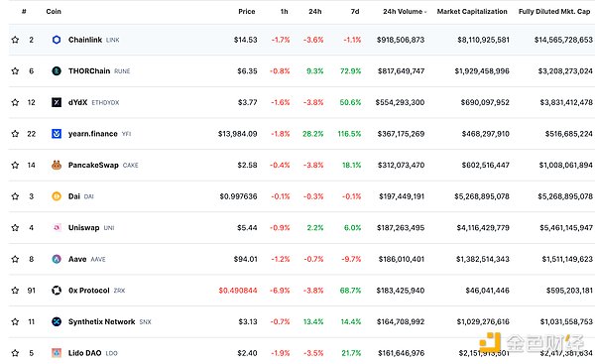595x364 pixels.
Task: Click the Synthetix Network logo icon
Action: [x=57, y=322]
